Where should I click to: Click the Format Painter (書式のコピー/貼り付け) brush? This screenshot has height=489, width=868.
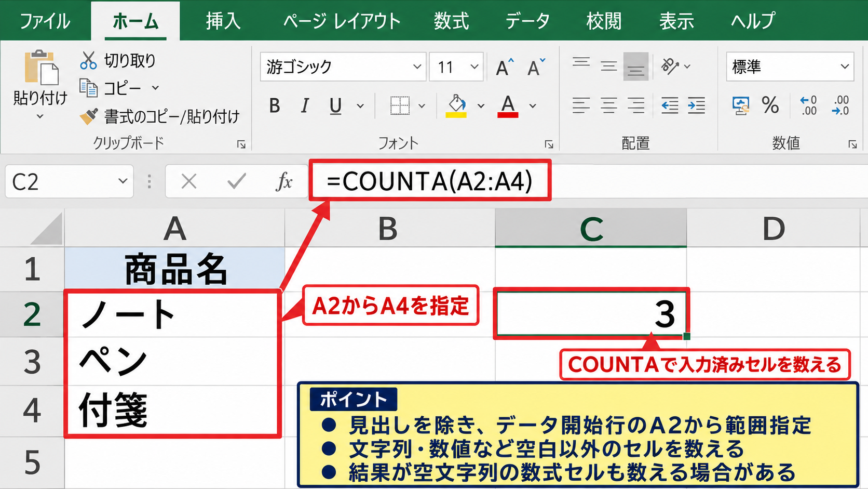click(89, 115)
